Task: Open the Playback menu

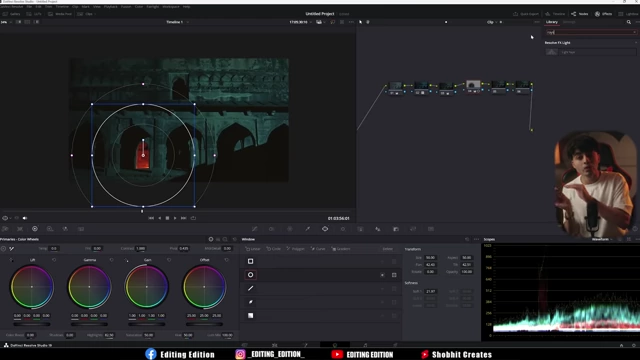Action: click(111, 7)
